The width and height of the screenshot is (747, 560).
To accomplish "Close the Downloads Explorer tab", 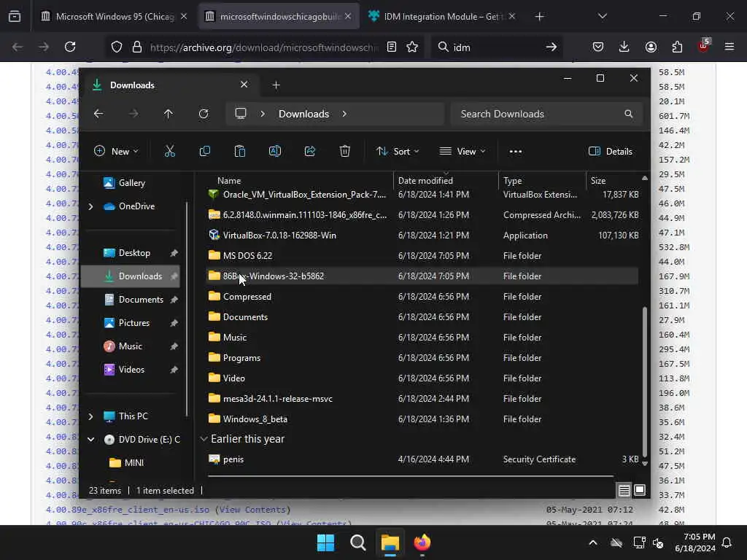I will (244, 85).
